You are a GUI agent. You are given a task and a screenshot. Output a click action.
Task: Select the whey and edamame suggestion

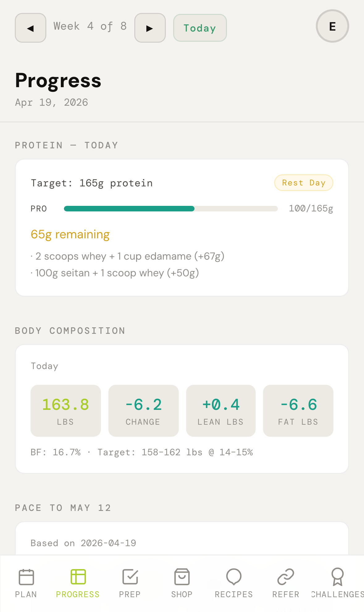pyautogui.click(x=130, y=256)
